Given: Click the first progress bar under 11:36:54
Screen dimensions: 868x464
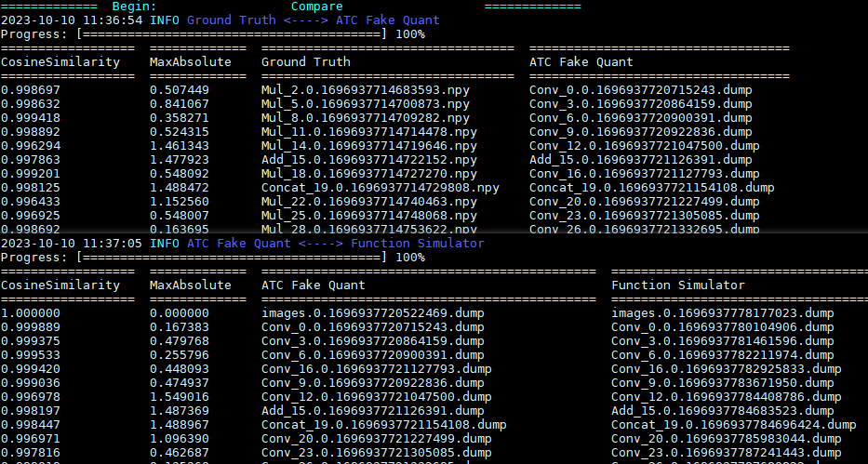Looking at the screenshot, I should click(232, 34).
